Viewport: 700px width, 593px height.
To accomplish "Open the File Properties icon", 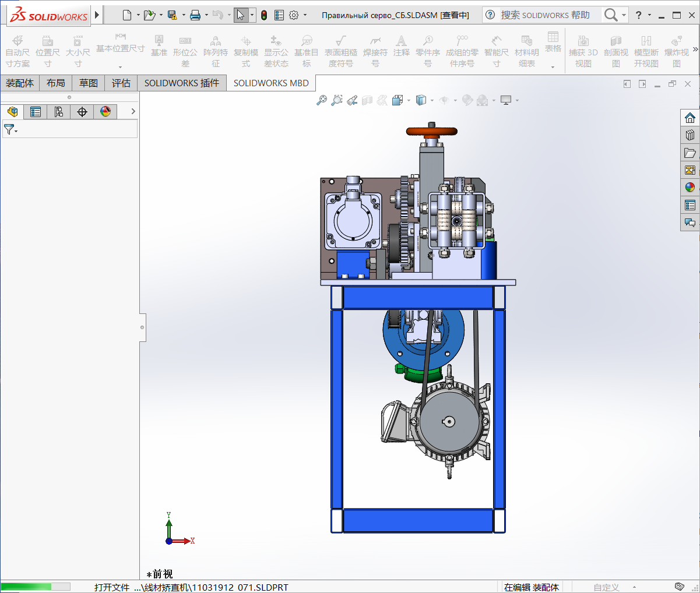I will click(279, 15).
